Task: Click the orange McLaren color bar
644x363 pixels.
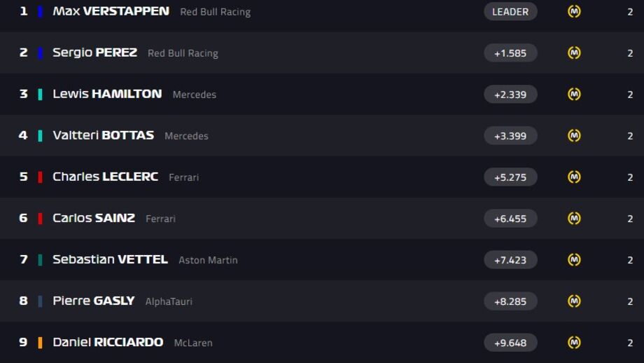Action: [x=41, y=343]
